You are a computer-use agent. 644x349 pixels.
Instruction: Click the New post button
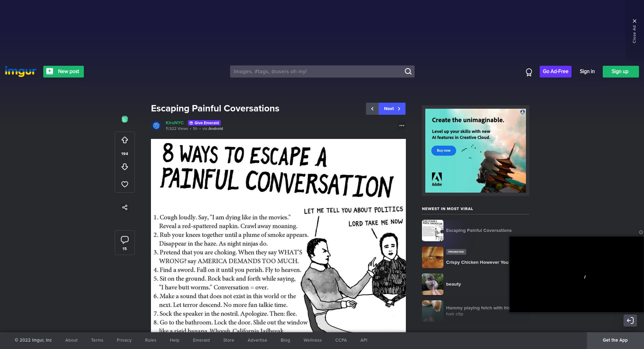point(63,71)
